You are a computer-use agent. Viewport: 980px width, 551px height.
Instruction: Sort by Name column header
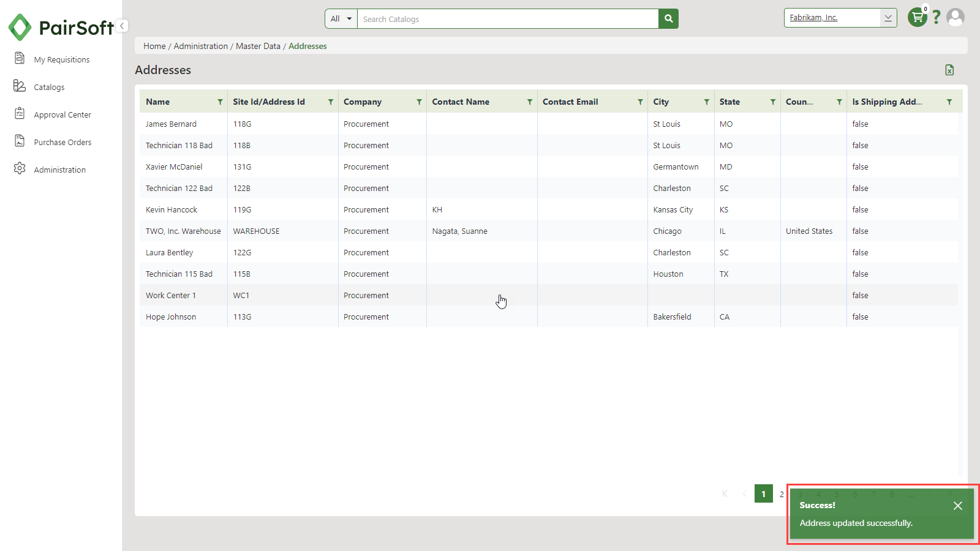(158, 102)
